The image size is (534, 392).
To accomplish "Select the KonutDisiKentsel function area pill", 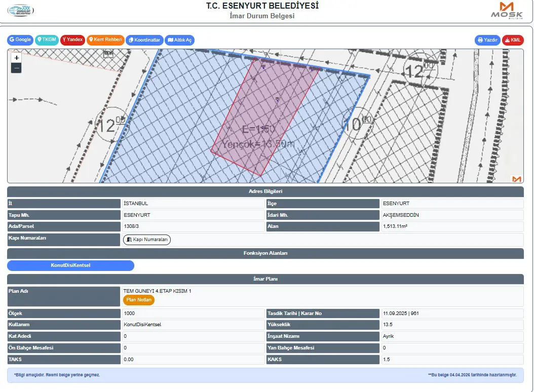I will 70,265.
